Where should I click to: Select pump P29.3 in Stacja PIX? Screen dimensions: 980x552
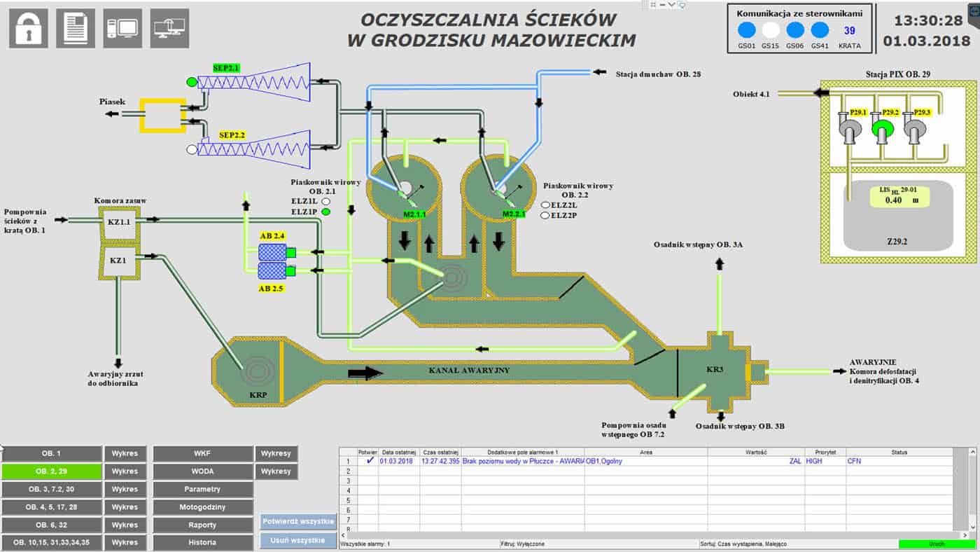(x=915, y=130)
